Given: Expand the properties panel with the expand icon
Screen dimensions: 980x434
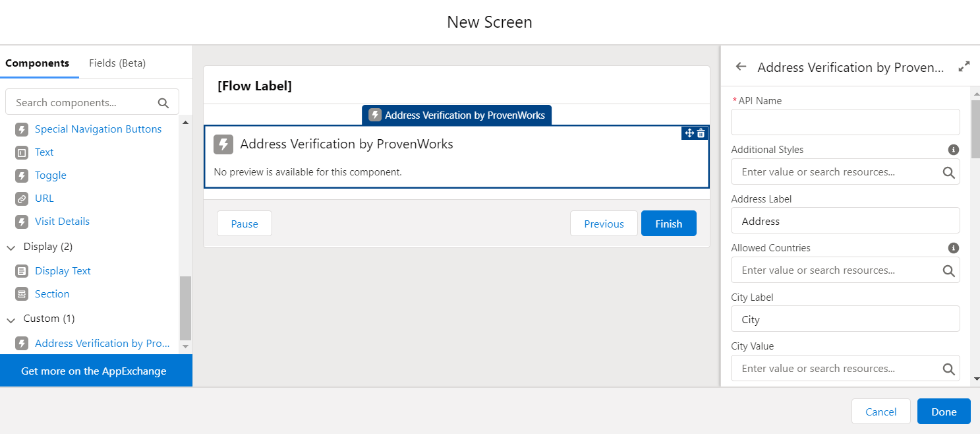Looking at the screenshot, I should point(964,67).
